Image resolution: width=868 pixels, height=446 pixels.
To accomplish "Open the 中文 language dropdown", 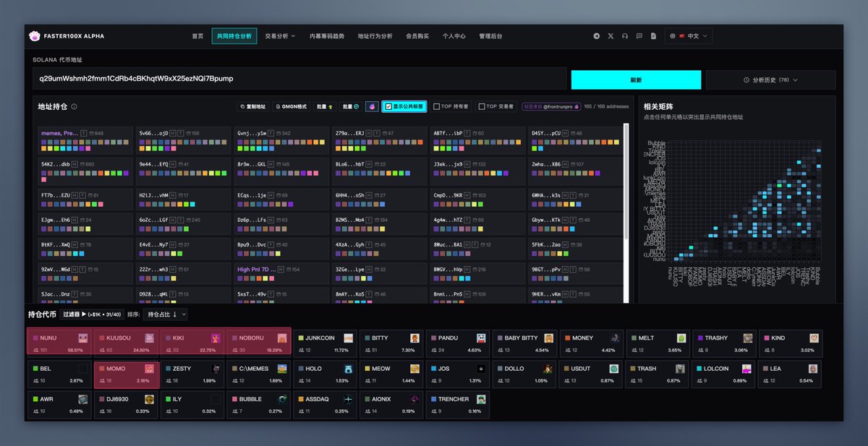I will [689, 35].
